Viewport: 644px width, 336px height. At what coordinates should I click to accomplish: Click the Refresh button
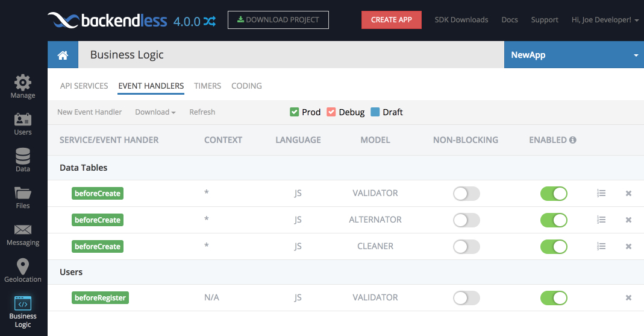pos(202,112)
